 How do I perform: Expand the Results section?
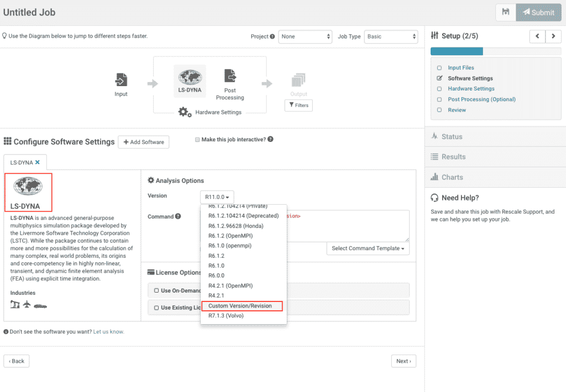coord(495,157)
